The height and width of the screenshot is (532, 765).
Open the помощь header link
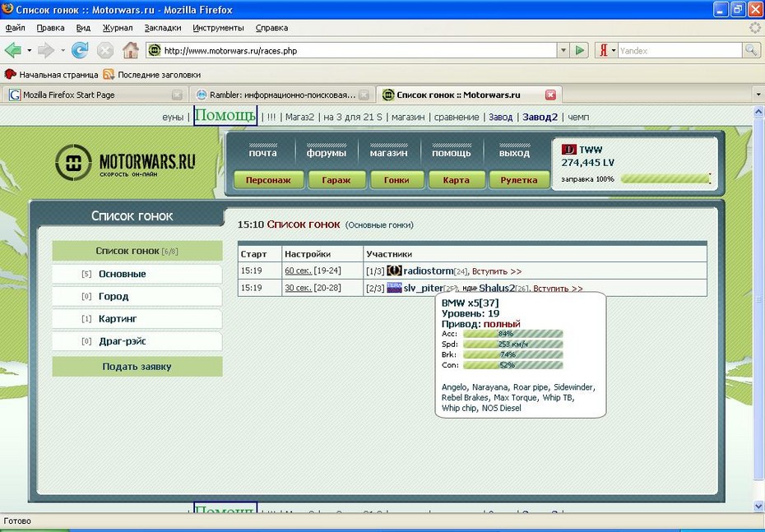[452, 153]
